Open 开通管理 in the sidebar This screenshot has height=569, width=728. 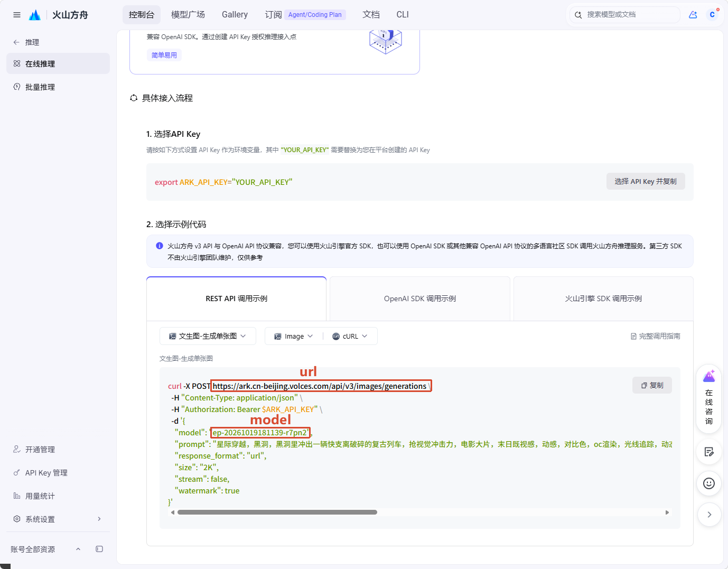[x=58, y=449]
